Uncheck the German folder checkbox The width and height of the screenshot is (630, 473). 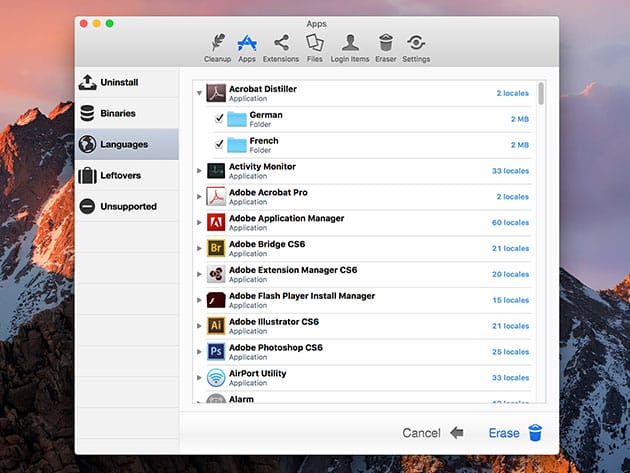point(219,119)
